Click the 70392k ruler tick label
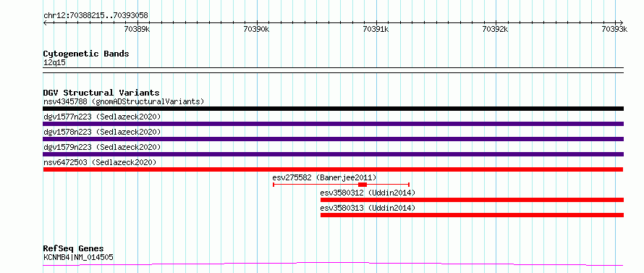This screenshot has height=273, width=644. click(x=496, y=29)
